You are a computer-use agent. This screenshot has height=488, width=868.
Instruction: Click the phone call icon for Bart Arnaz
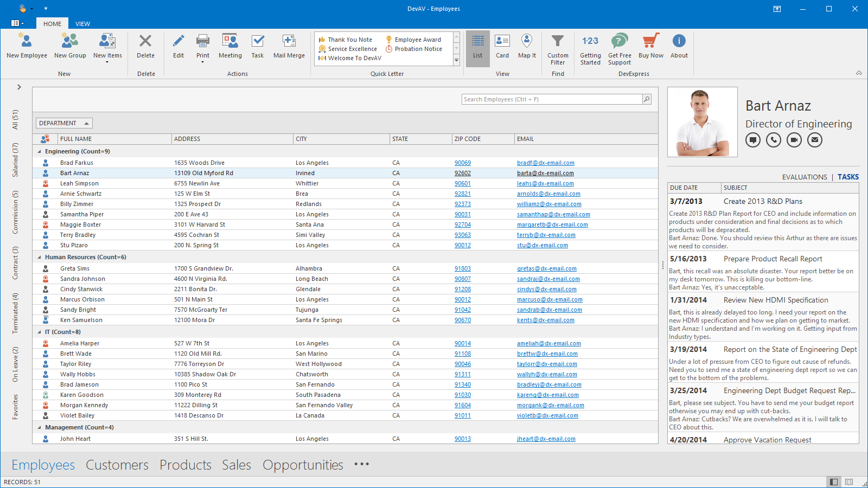pyautogui.click(x=774, y=140)
